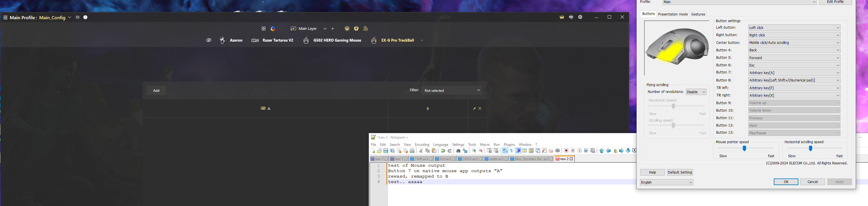Click the crown icon in reWASD title bar
The height and width of the screenshot is (206, 868).
(x=562, y=17)
